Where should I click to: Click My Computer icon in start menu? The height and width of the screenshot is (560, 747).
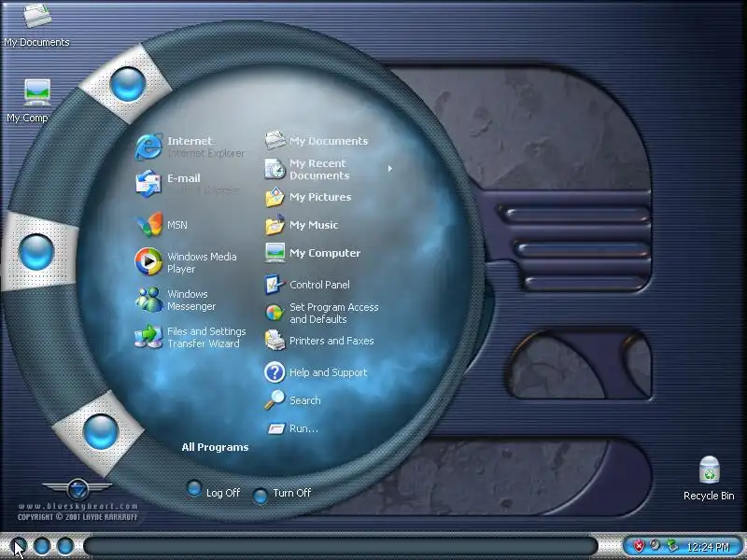click(275, 253)
